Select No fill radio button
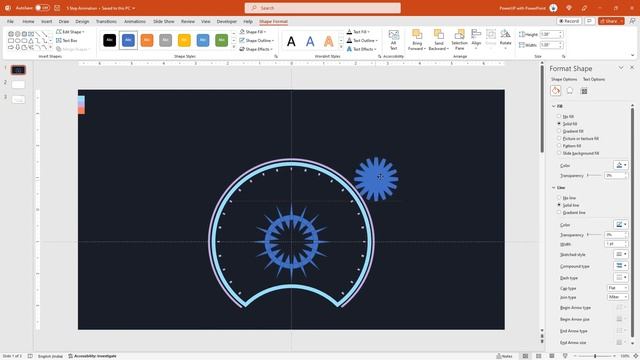640x360 pixels. point(559,116)
